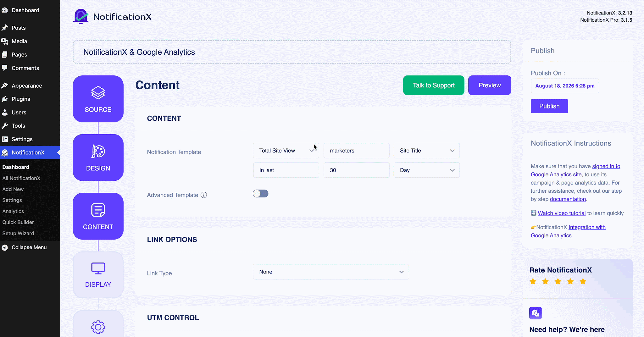Click the Content document step icon
644x337 pixels.
coord(98,210)
